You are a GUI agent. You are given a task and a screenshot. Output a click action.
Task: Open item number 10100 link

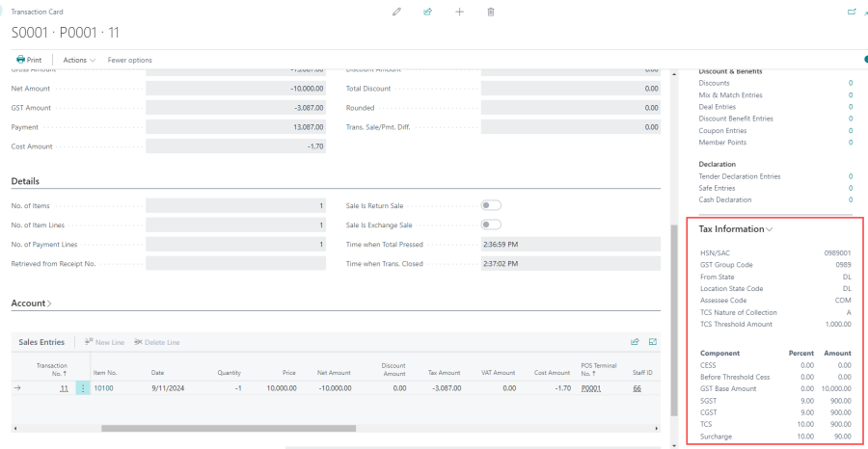point(103,388)
